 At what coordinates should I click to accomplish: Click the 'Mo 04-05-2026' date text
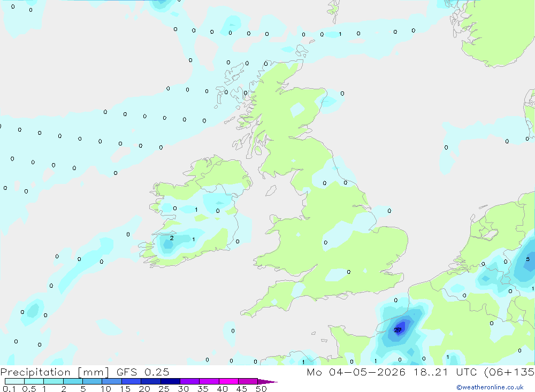coord(356,372)
